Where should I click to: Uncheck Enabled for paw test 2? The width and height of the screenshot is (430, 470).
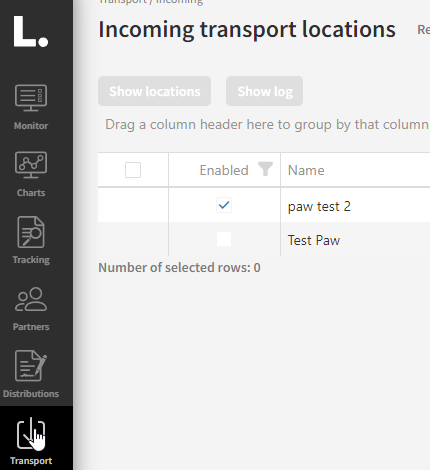[224, 205]
